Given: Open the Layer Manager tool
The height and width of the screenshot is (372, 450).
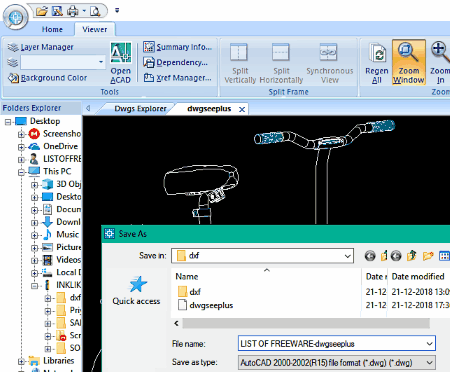Looking at the screenshot, I should pos(40,47).
